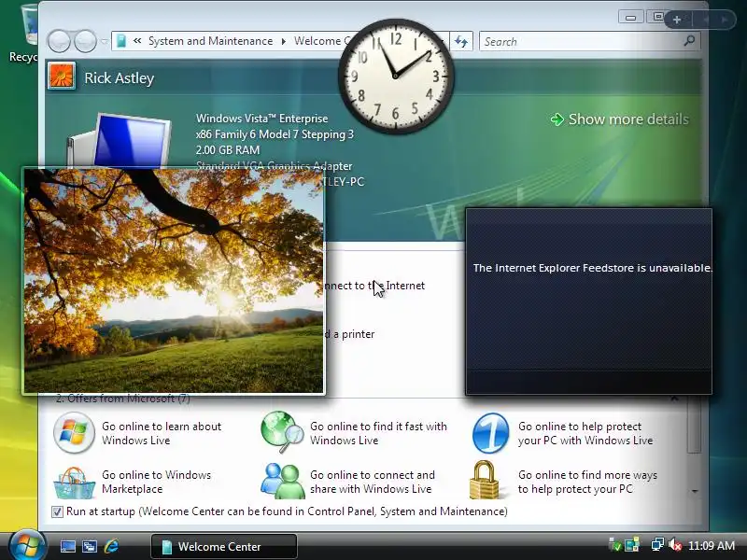Open Go online to help protect your PC
The height and width of the screenshot is (560, 747).
(585, 433)
